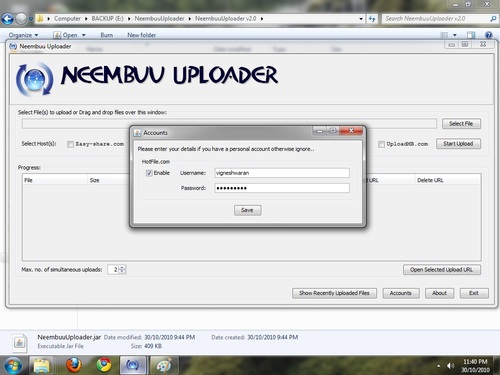The height and width of the screenshot is (375, 500).
Task: Click New folder in the Explorer toolbar
Action: tap(141, 35)
